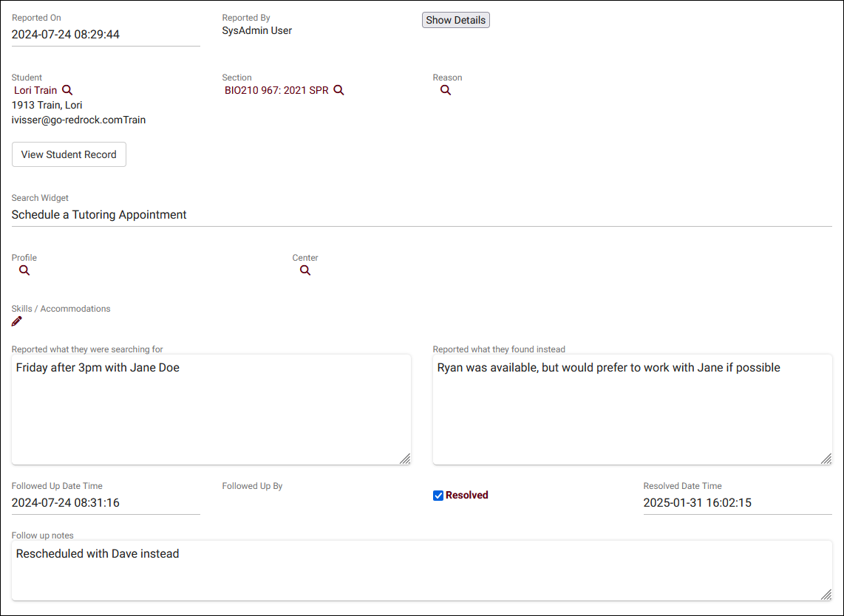The width and height of the screenshot is (844, 616).
Task: Click the Center search magnifier icon
Action: coord(305,270)
